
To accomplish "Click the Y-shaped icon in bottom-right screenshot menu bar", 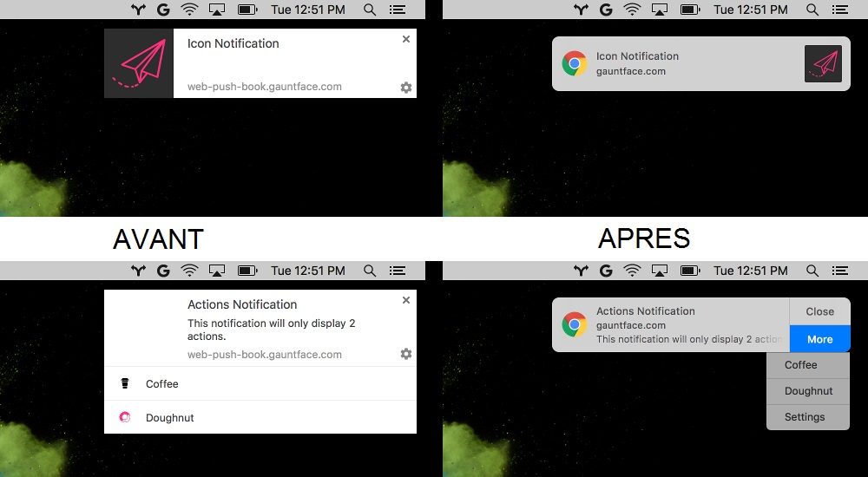I will click(x=582, y=271).
